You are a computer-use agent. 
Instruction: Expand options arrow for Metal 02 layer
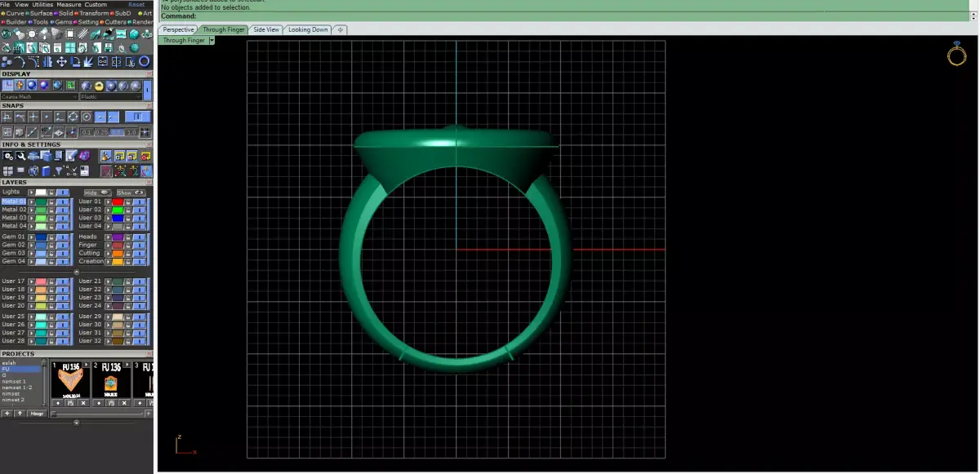pos(31,210)
